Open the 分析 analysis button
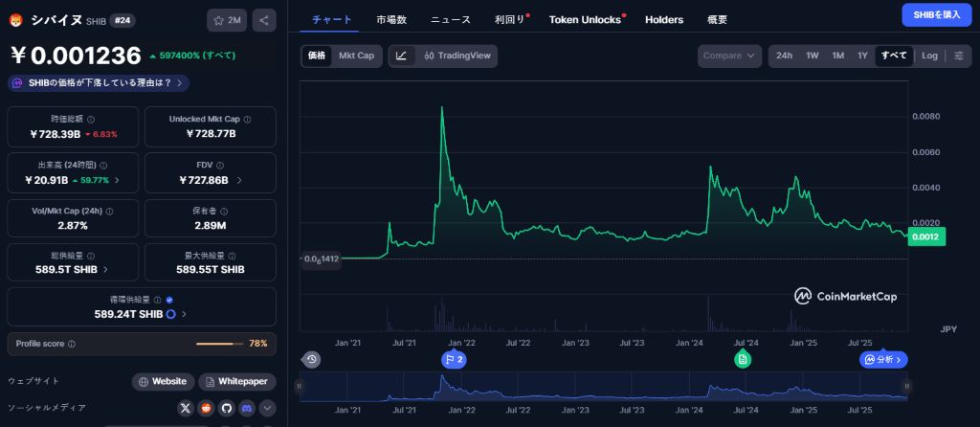The image size is (980, 427). coord(883,359)
